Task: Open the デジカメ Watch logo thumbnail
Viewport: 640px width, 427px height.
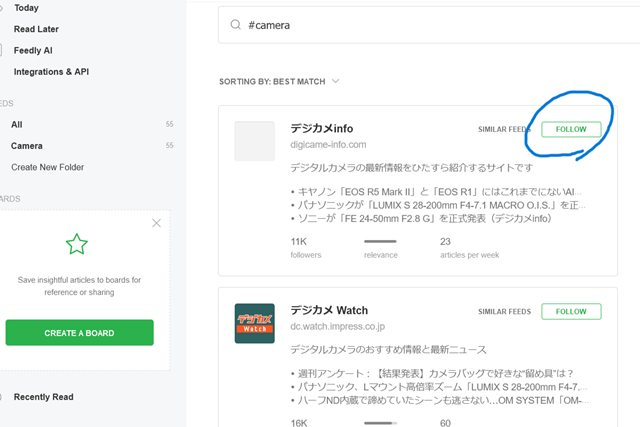Action: 255,323
